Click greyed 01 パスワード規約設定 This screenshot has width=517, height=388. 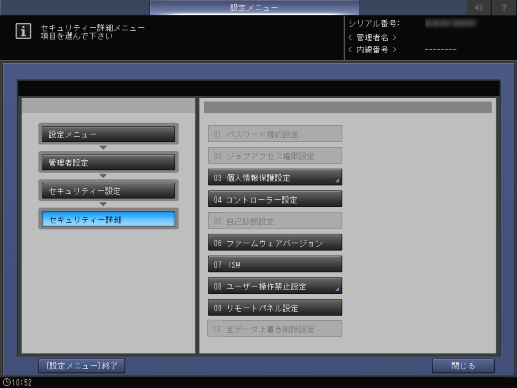pyautogui.click(x=275, y=134)
